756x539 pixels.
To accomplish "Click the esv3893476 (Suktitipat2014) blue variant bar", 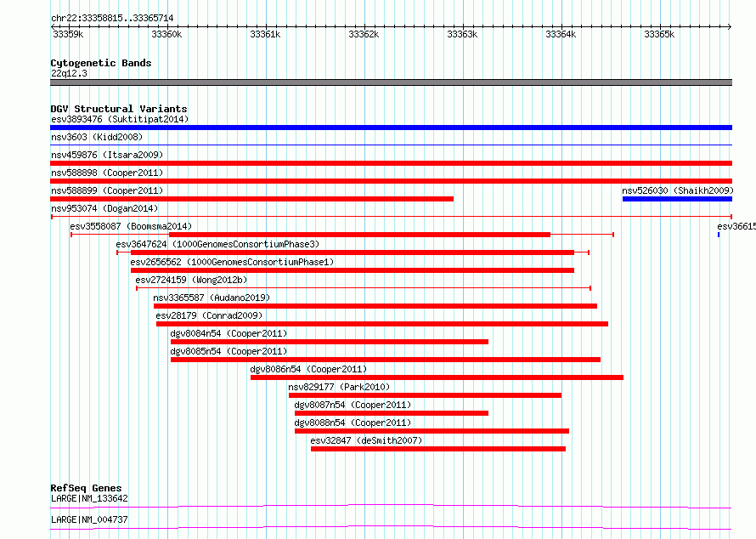I will [391, 128].
